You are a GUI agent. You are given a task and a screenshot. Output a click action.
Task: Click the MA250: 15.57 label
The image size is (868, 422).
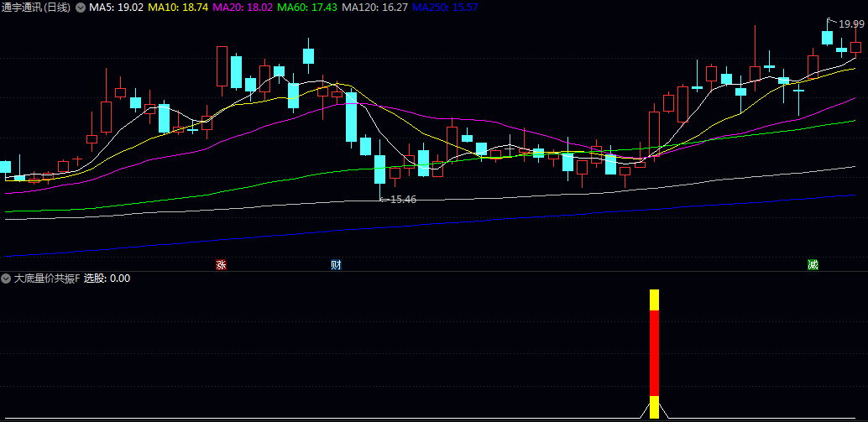point(446,8)
